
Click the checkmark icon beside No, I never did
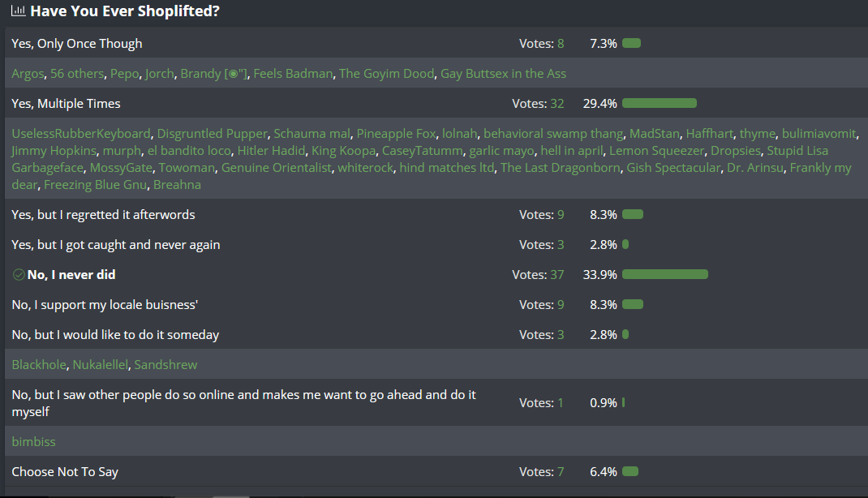[19, 274]
